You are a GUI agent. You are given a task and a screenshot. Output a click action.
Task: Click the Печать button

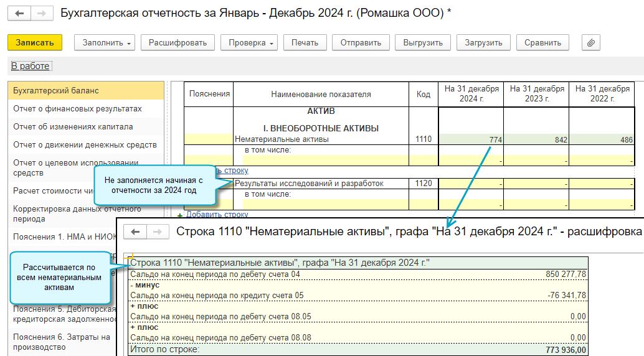click(x=305, y=42)
